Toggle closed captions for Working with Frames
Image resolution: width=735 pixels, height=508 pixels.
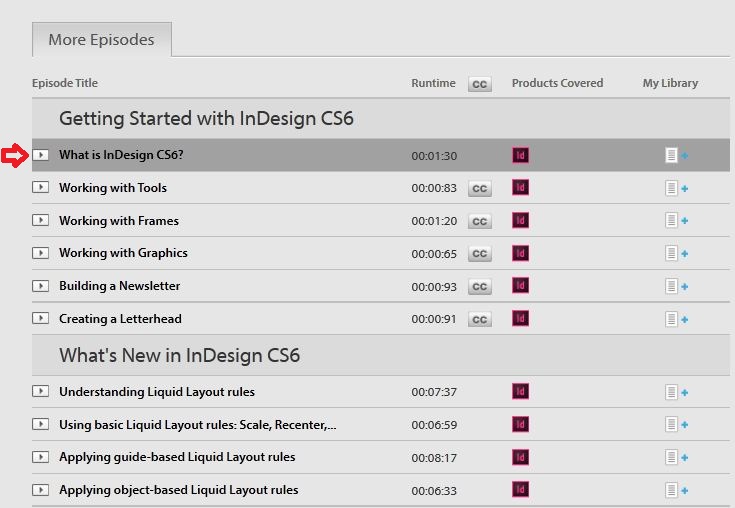tap(480, 221)
